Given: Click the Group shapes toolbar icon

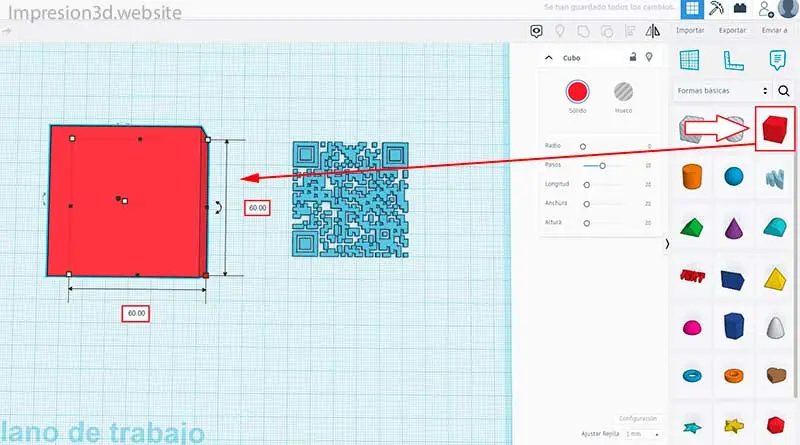Looking at the screenshot, I should pyautogui.click(x=583, y=31).
